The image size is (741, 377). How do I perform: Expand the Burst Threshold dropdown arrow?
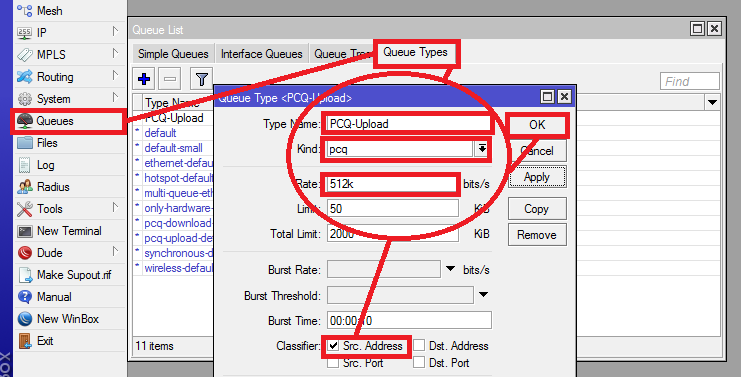coord(483,294)
